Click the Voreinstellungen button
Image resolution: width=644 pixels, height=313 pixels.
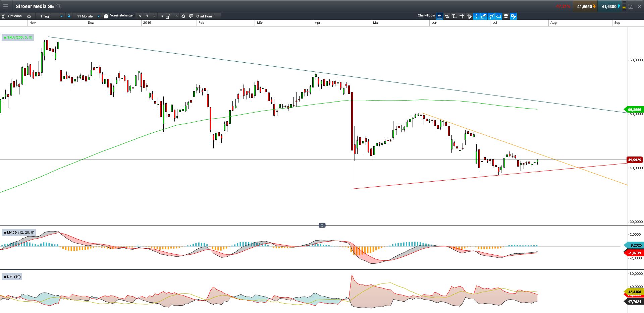(x=122, y=15)
